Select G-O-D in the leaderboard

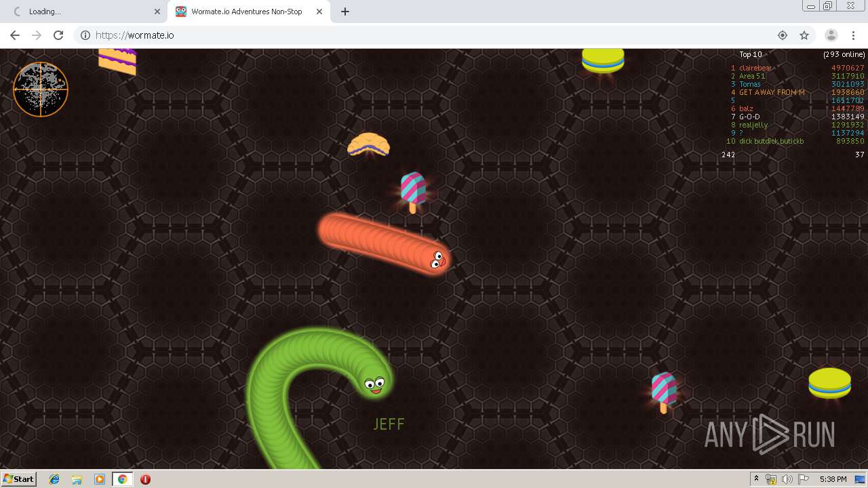point(749,117)
